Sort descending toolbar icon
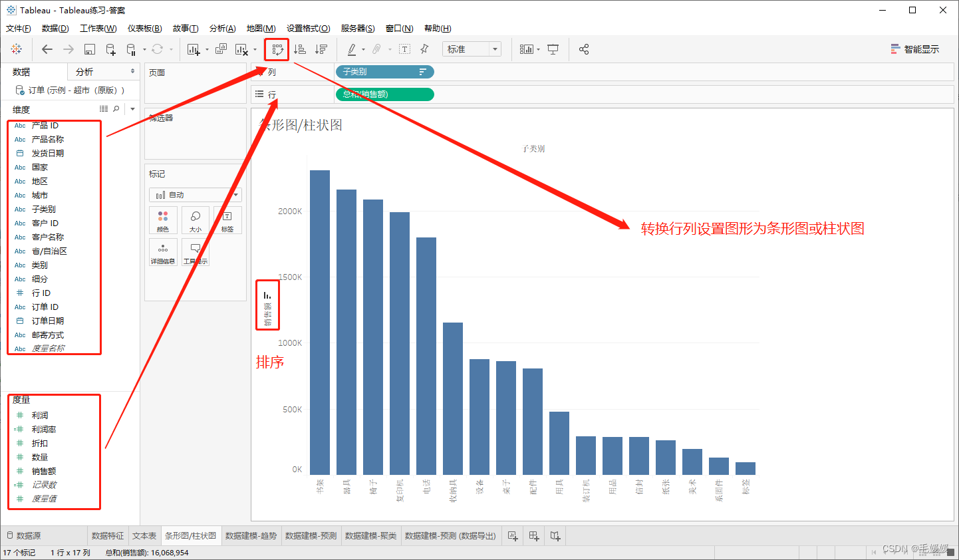 (x=321, y=49)
